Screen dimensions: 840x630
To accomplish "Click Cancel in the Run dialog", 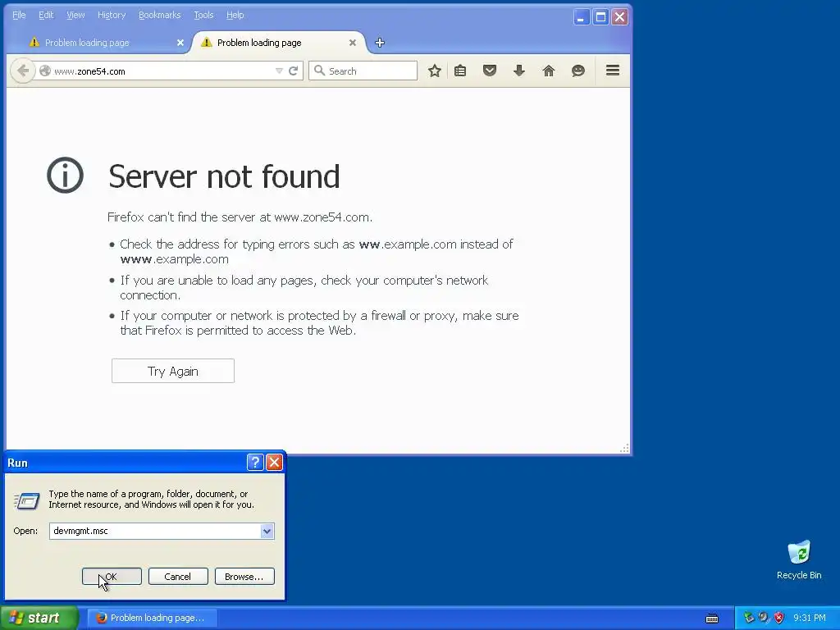I will (178, 577).
